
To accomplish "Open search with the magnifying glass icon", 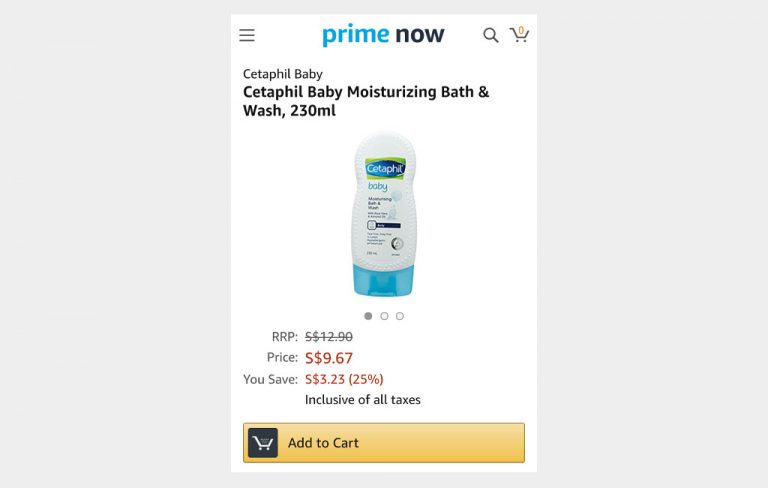I will [491, 35].
